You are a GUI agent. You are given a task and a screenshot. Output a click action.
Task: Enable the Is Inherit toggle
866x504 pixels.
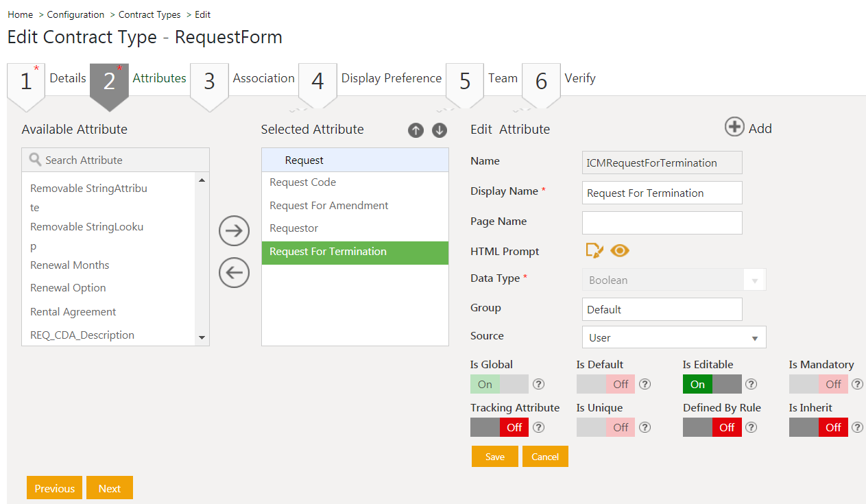click(x=818, y=427)
